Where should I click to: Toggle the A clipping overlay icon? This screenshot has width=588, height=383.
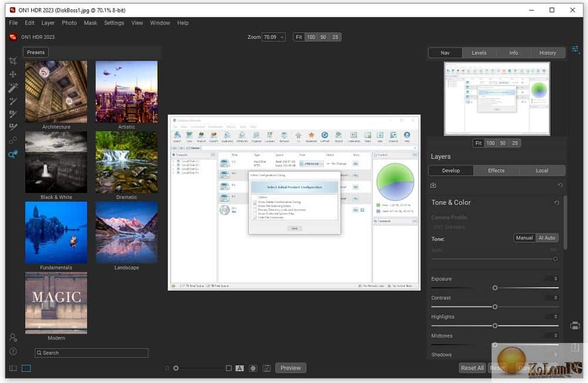click(x=240, y=368)
